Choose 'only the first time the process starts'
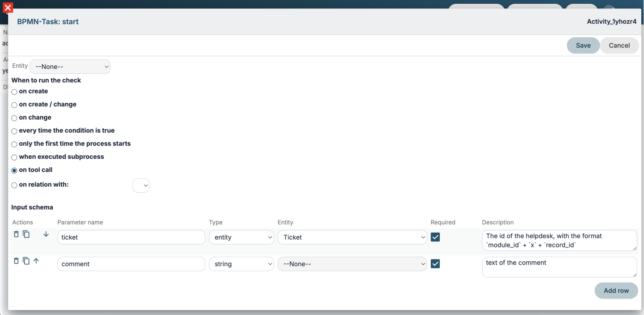The image size is (644, 315). (x=14, y=144)
